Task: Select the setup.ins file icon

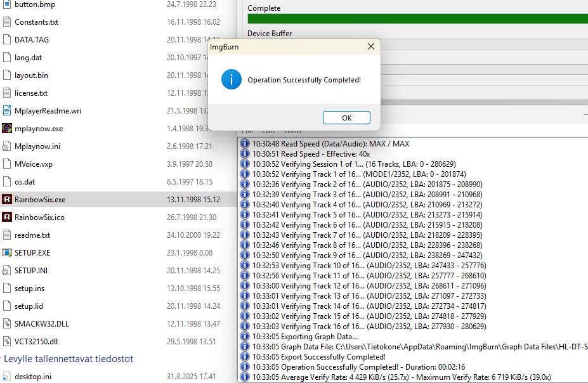Action: coord(6,288)
